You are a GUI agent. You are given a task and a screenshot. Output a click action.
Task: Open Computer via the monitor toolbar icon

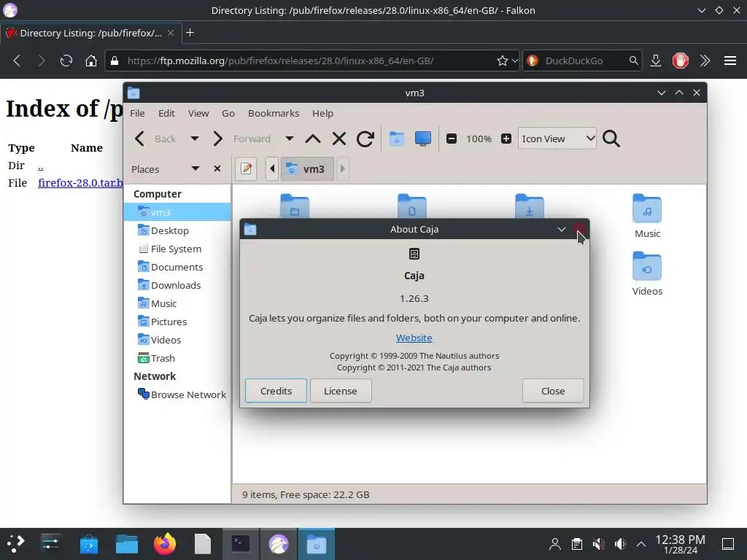422,139
